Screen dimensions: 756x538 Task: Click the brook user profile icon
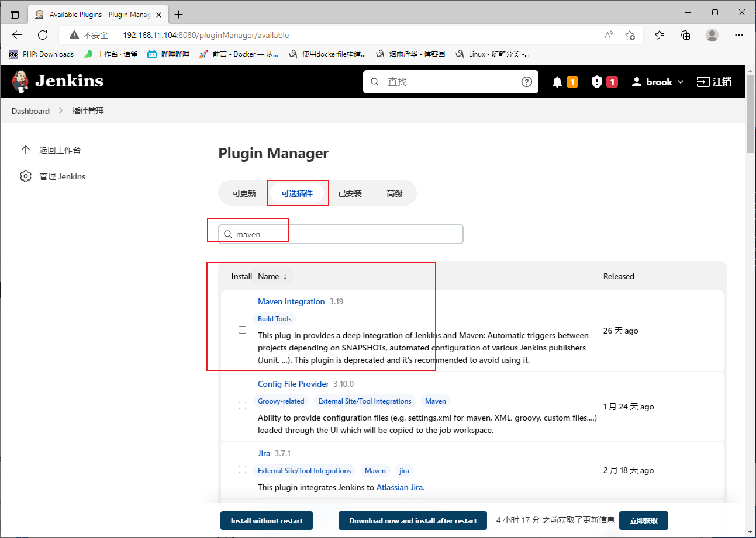(637, 82)
